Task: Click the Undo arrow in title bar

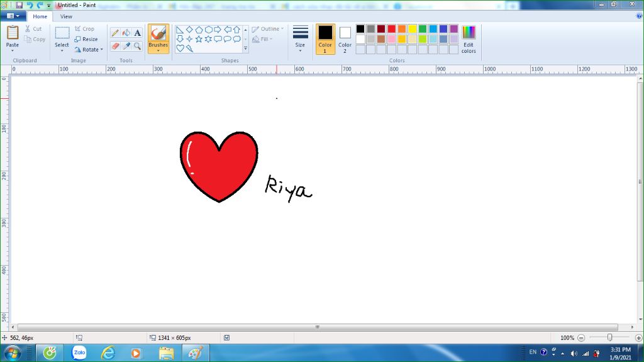Action: point(30,5)
